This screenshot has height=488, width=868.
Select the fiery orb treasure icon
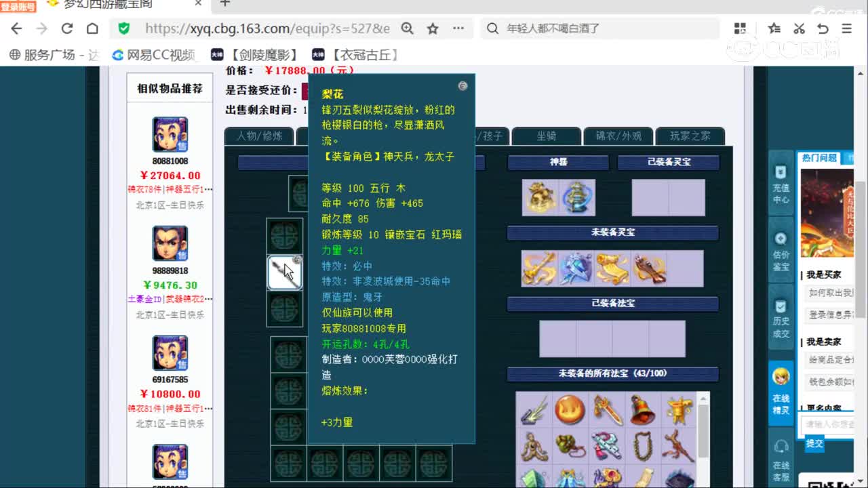pyautogui.click(x=570, y=410)
